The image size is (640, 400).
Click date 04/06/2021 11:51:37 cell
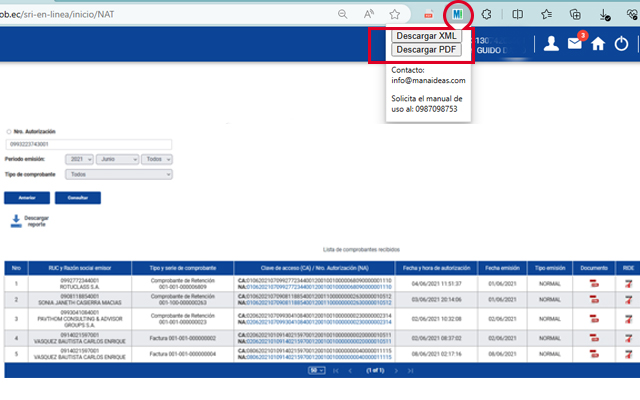tap(436, 284)
